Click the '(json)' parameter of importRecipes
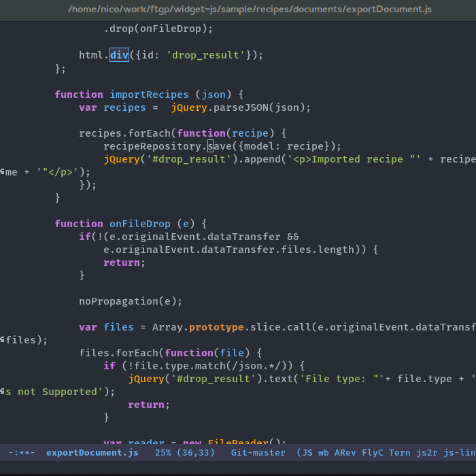 [213, 95]
